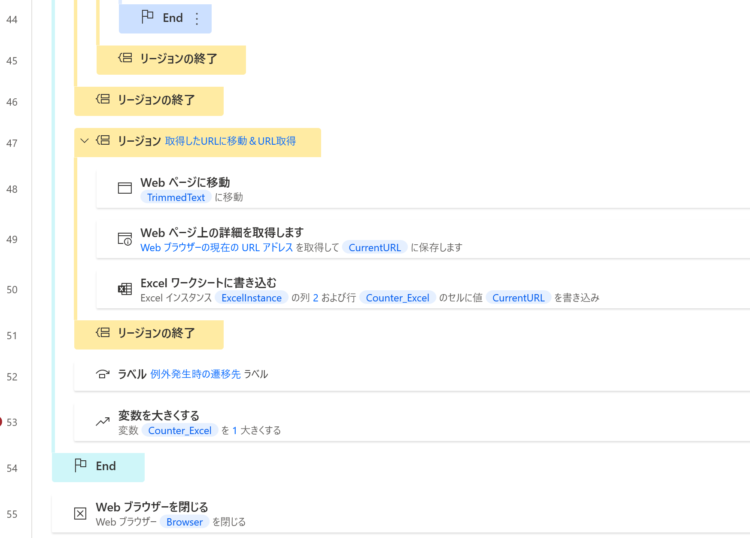Click the flag icon on the cyan End block
Screen dimensions: 750x538
click(x=80, y=465)
